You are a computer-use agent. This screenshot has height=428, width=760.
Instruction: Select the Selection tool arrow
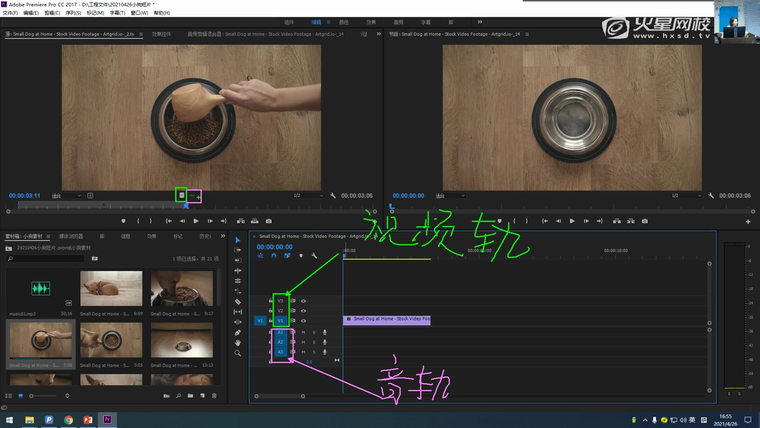tap(237, 240)
